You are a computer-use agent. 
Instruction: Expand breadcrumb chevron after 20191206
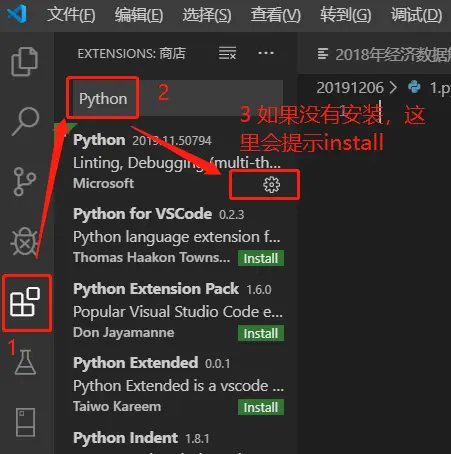point(394,88)
